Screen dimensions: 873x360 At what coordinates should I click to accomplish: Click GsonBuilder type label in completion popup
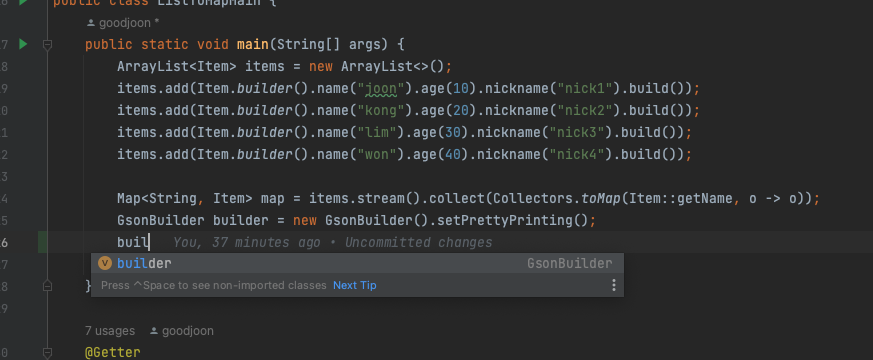coord(570,264)
